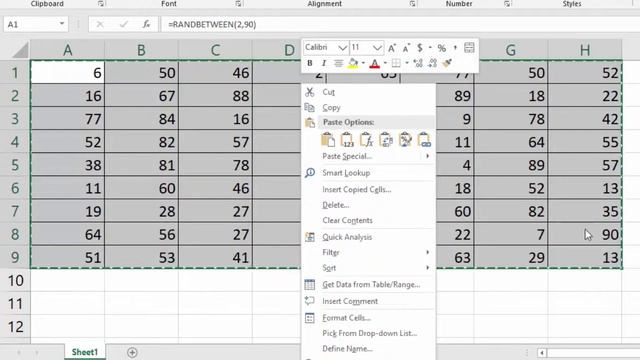The height and width of the screenshot is (360, 640).
Task: Open Font group dialog launcher
Action: 239,4
